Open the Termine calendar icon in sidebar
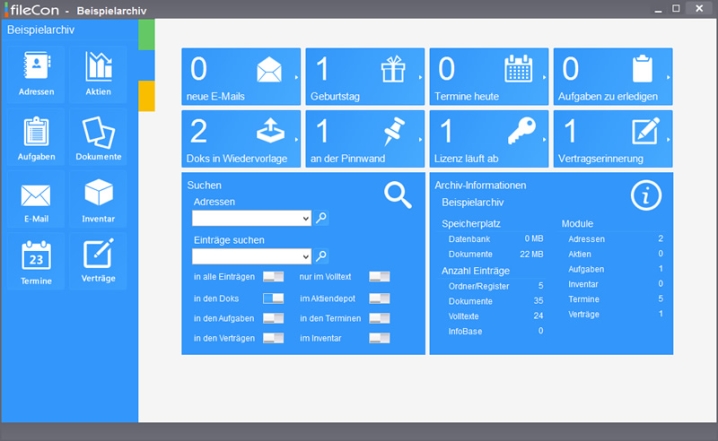 click(36, 263)
